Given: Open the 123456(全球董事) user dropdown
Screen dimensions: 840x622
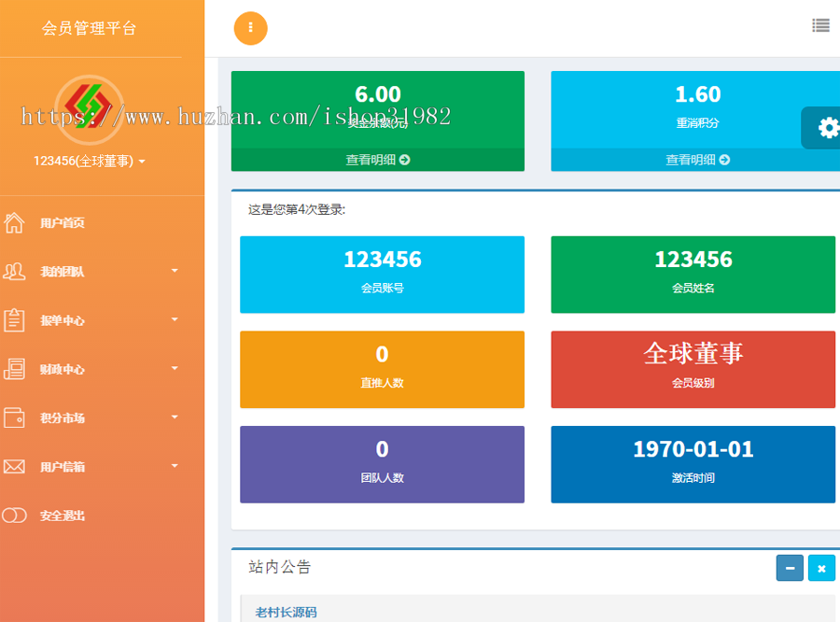Looking at the screenshot, I should [90, 161].
